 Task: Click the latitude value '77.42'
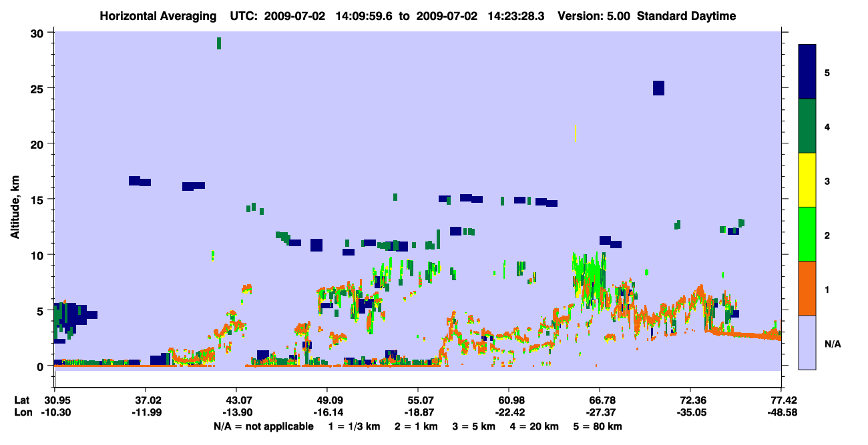781,400
